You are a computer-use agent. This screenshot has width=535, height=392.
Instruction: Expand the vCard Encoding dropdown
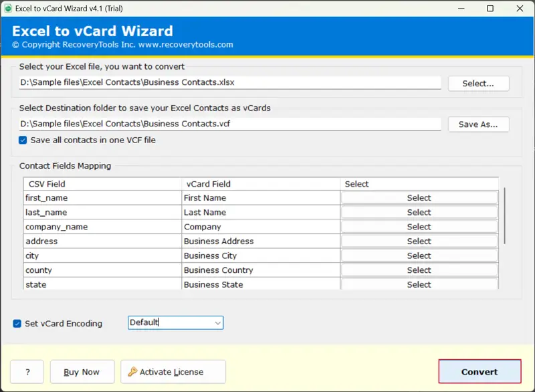(217, 323)
